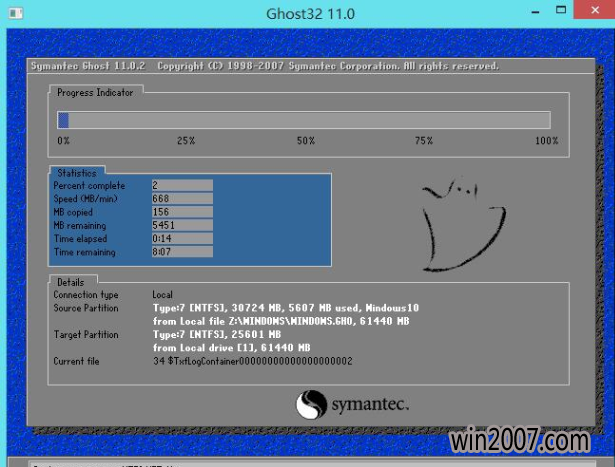Screen dimensions: 615x467
Task: Click the 100% progress marker label
Action: click(x=547, y=141)
